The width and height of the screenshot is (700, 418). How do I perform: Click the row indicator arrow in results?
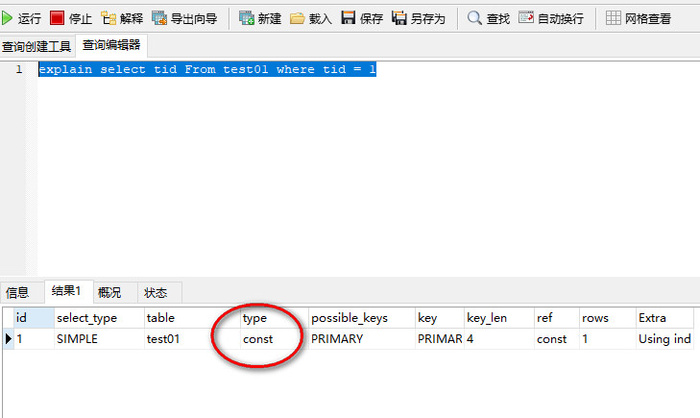tap(8, 339)
